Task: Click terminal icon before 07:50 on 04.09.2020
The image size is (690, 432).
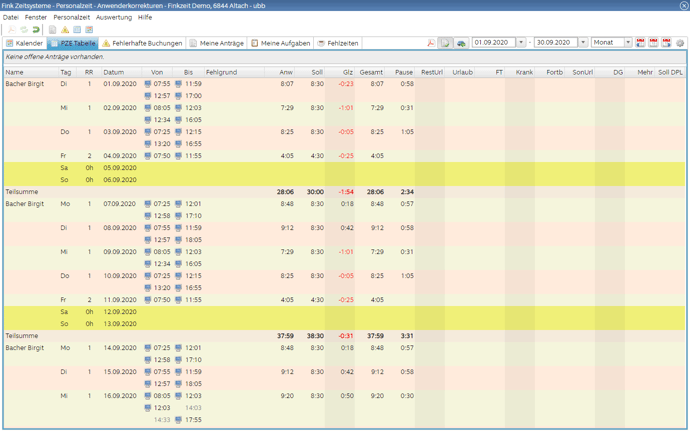Action: click(148, 156)
